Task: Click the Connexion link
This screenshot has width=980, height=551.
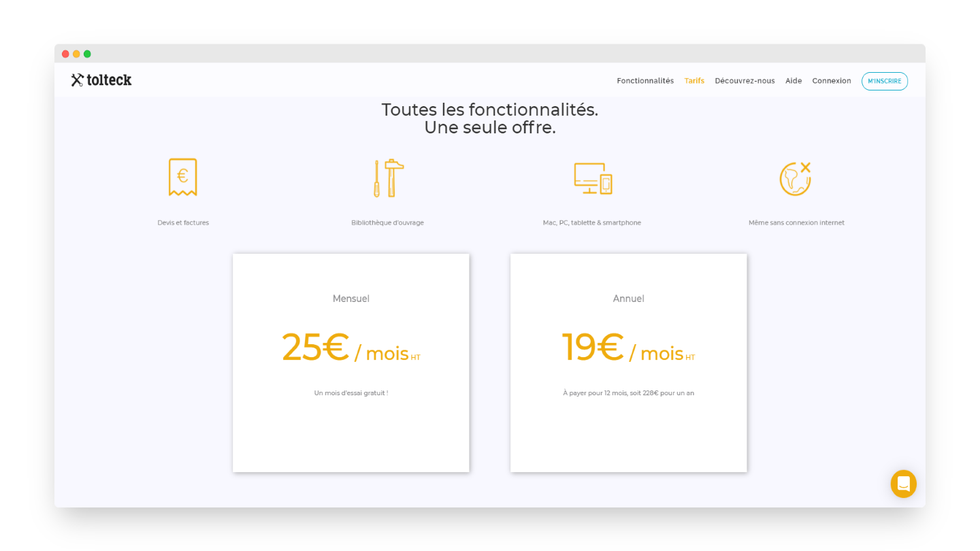Action: tap(832, 81)
